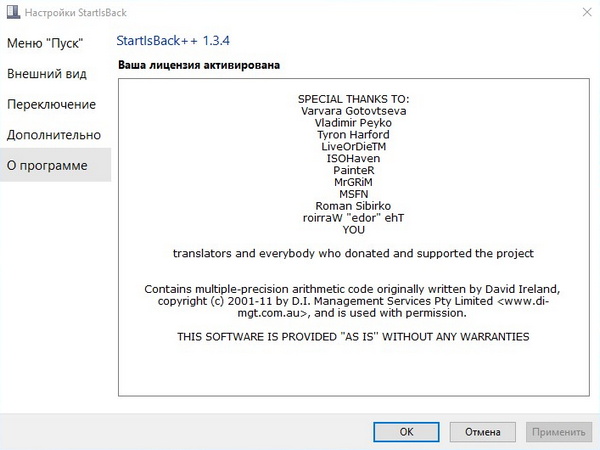Click the David Ireland arithmetic code notice
Image resolution: width=600 pixels, height=450 pixels.
tap(352, 289)
